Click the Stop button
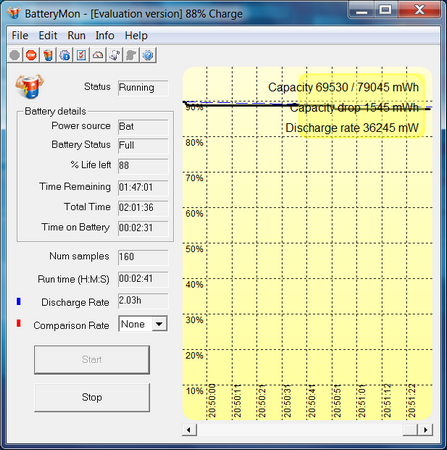447x450 pixels. (92, 397)
